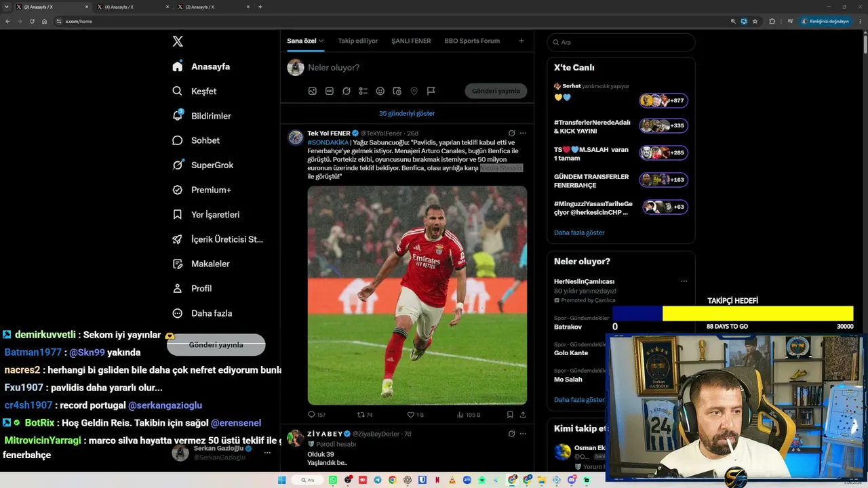
Task: Open Bildirimler notifications
Action: (x=201, y=116)
